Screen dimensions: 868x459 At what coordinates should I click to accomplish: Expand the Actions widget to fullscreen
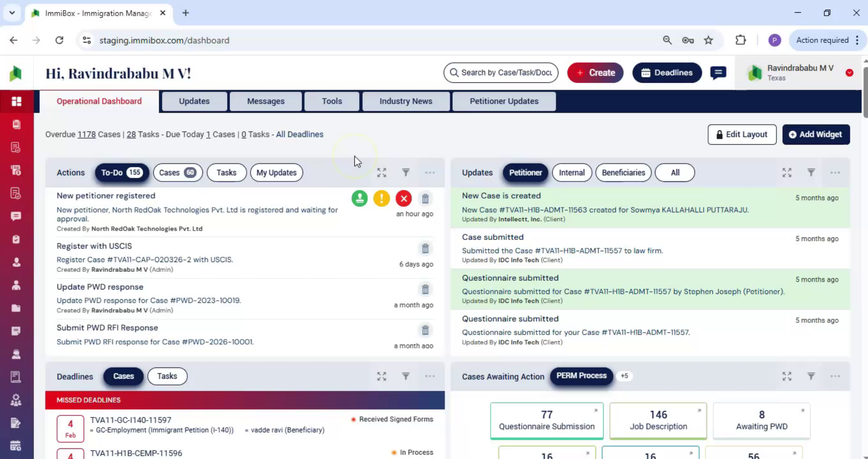coord(382,173)
